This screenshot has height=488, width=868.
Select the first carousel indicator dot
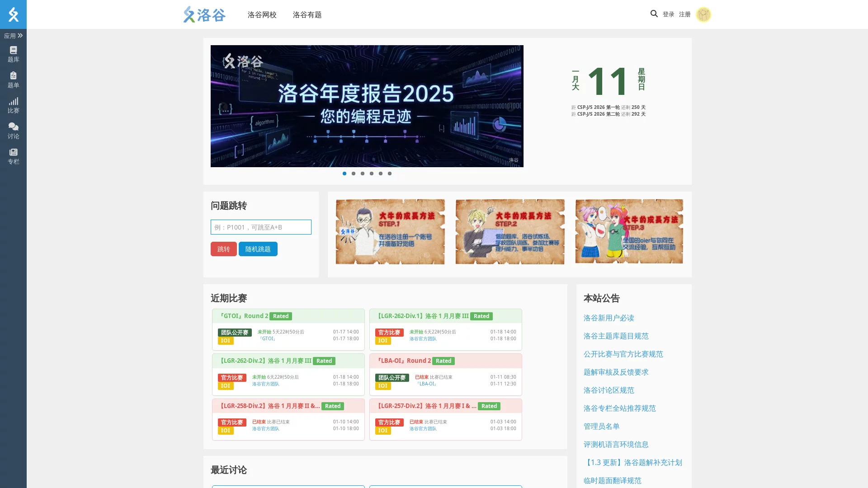pyautogui.click(x=344, y=174)
